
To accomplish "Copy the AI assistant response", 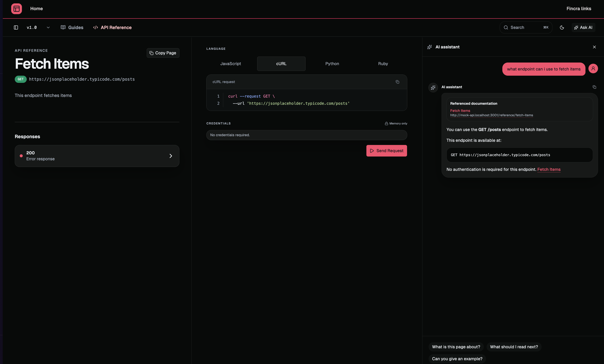I will tap(594, 87).
